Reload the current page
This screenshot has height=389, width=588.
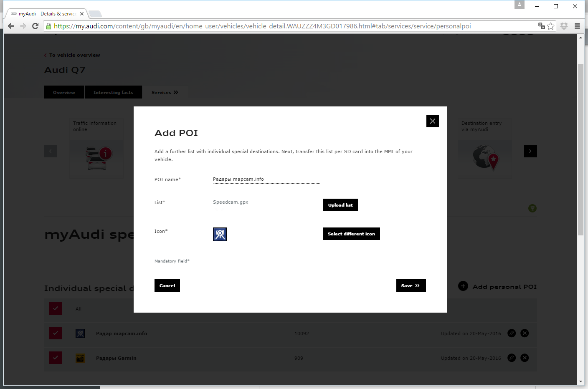click(x=35, y=26)
